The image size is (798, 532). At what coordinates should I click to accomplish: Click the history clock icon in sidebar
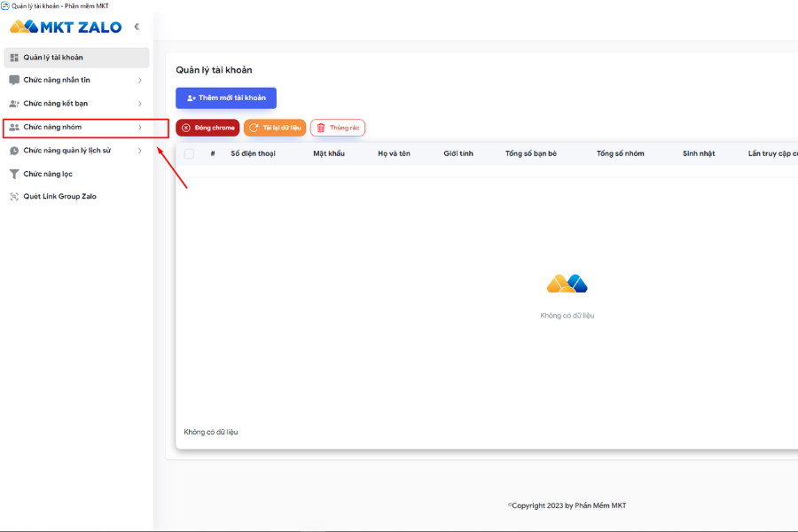pyautogui.click(x=14, y=151)
